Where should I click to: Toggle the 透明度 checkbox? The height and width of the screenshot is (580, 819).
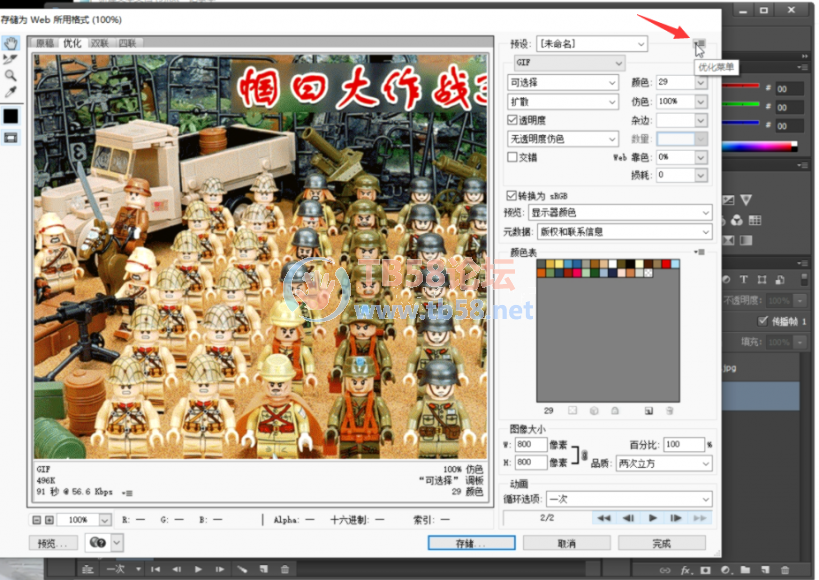[512, 120]
